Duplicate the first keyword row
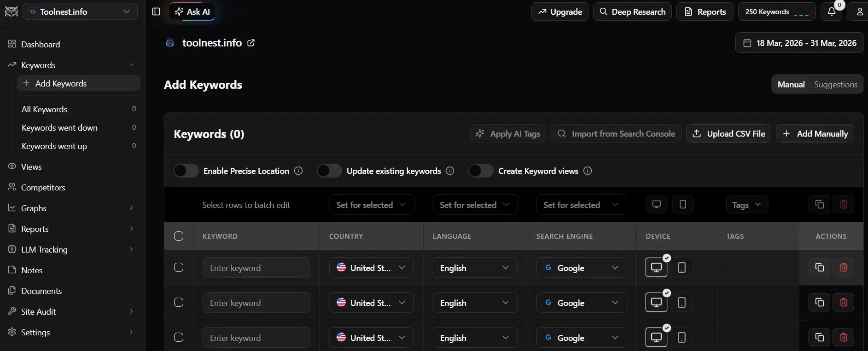The height and width of the screenshot is (351, 868). (819, 267)
